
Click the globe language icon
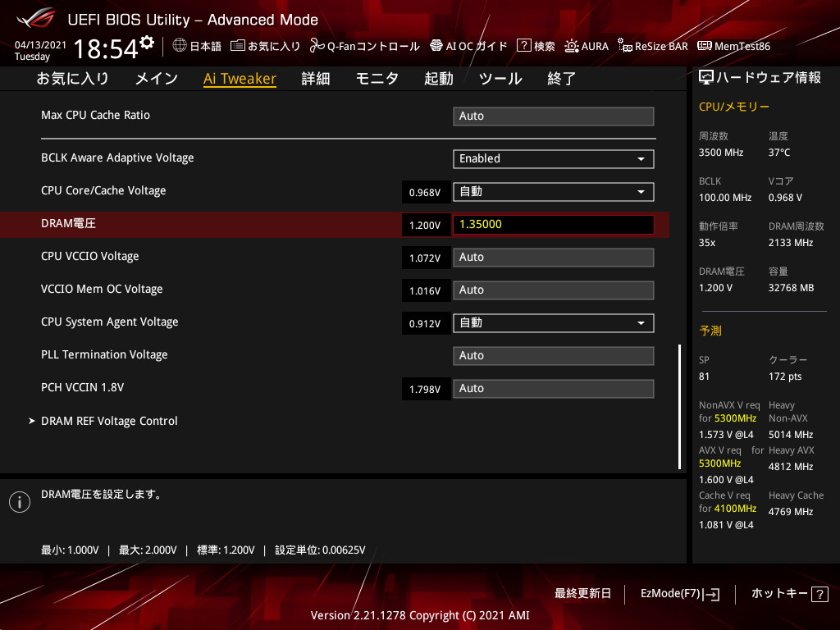(x=180, y=46)
